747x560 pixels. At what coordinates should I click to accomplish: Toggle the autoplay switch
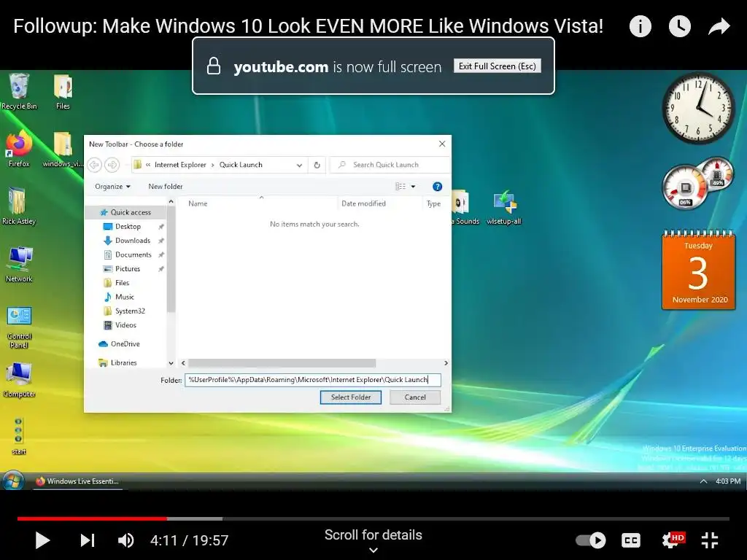coord(591,540)
